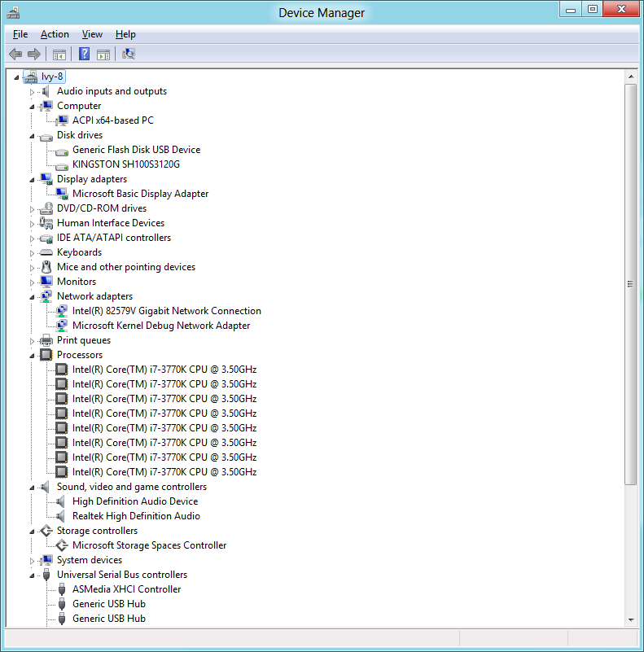
Task: Collapse the Computer node
Action: coord(32,107)
